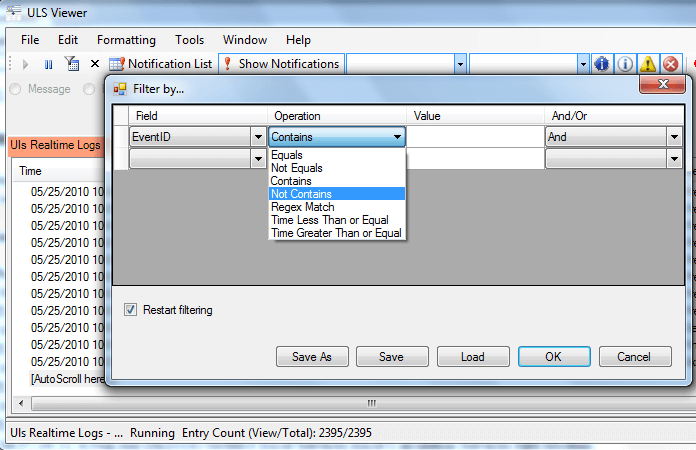Close the Filter by dialog
696x450 pixels.
pos(662,84)
